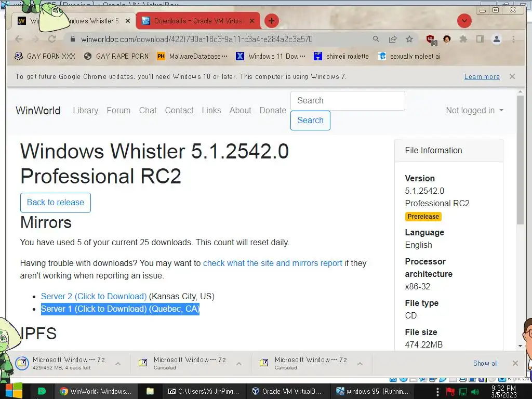Viewport: 532px width, 399px height.
Task: Switch to the WinWorld Chrome taskbar button
Action: (95, 391)
